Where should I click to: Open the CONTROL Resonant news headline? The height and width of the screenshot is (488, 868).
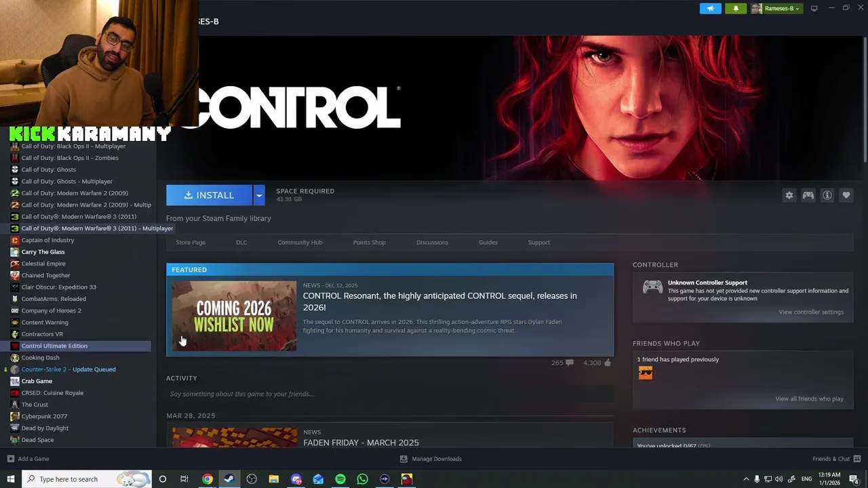point(439,302)
